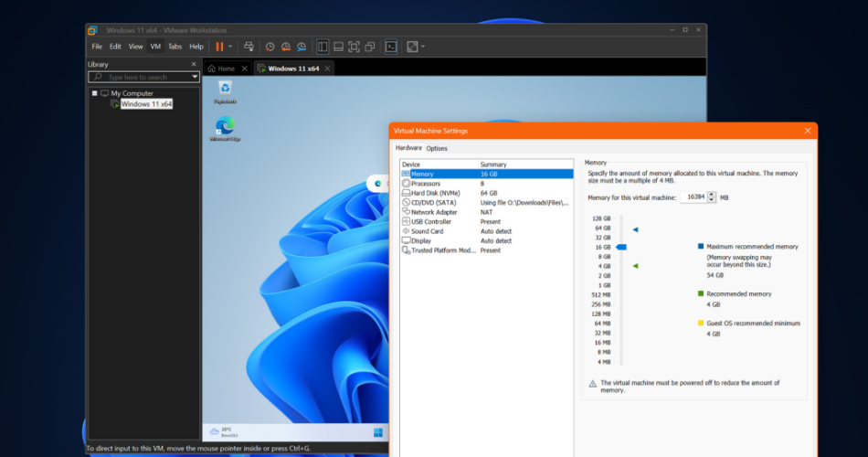Collapse the My Computer tree node
This screenshot has height=457, width=868.
pos(94,93)
